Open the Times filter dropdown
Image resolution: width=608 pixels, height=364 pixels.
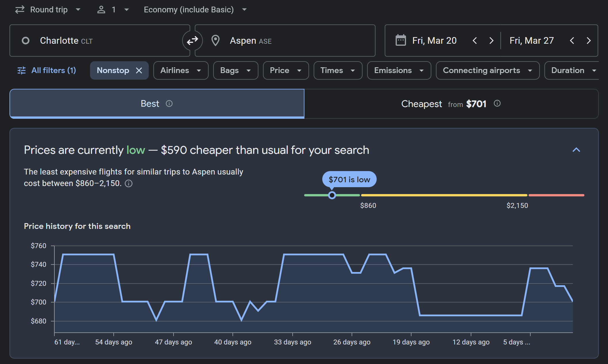coord(338,70)
